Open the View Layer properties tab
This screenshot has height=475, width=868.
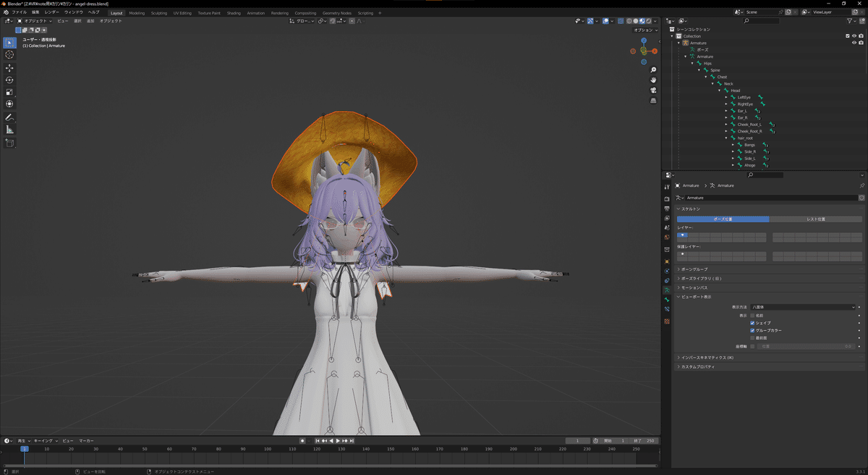pyautogui.click(x=667, y=217)
